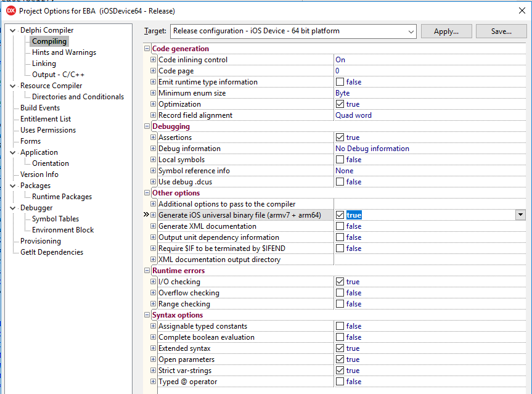Image resolution: width=532 pixels, height=394 pixels.
Task: Enable Emit runtime type information checkbox
Action: click(340, 82)
